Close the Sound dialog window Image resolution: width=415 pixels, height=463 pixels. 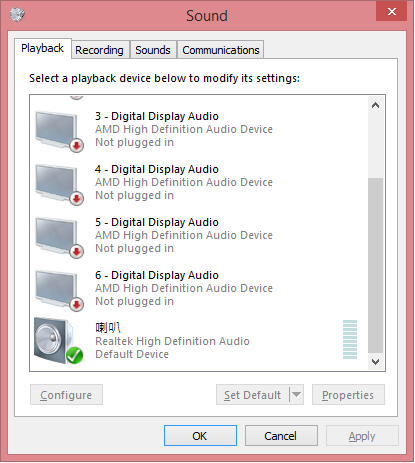click(391, 11)
